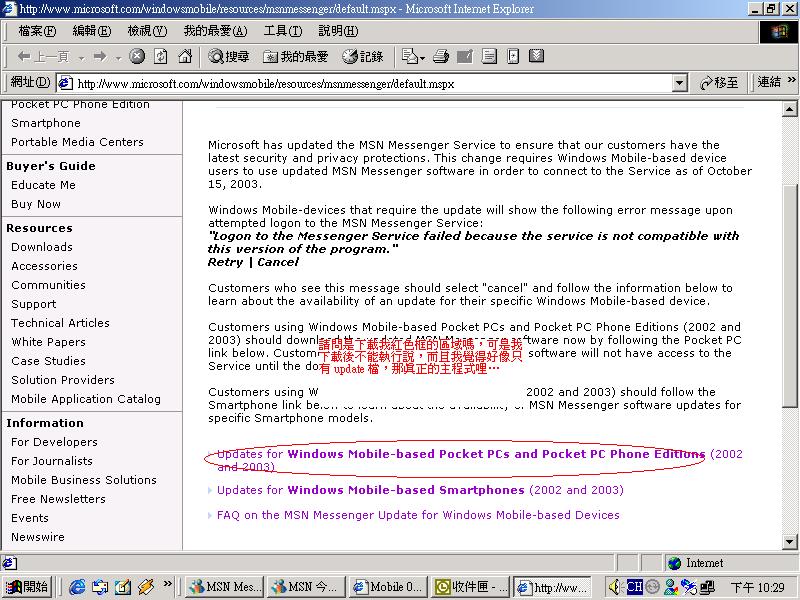Open the For Developers link
Screen dimensions: 800x600
54,442
